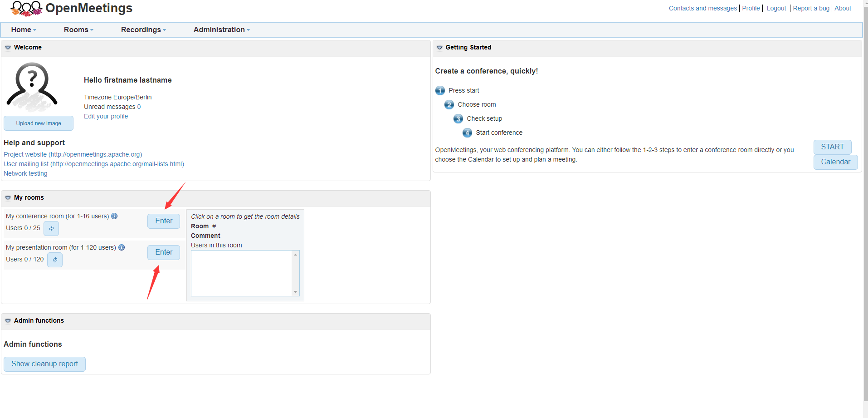The width and height of the screenshot is (868, 418).
Task: Click step 4 Start conference icon
Action: coord(467,133)
